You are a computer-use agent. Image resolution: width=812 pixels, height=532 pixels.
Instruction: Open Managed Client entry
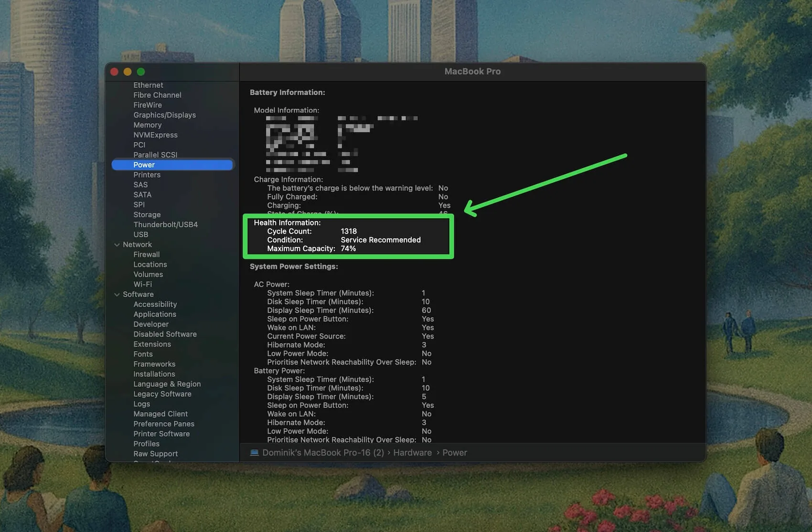coord(160,414)
